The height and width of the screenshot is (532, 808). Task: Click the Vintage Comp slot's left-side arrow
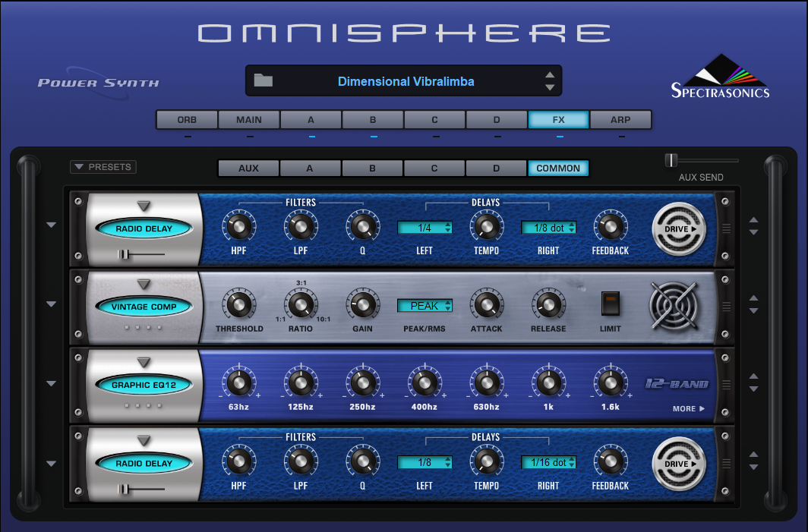click(51, 304)
